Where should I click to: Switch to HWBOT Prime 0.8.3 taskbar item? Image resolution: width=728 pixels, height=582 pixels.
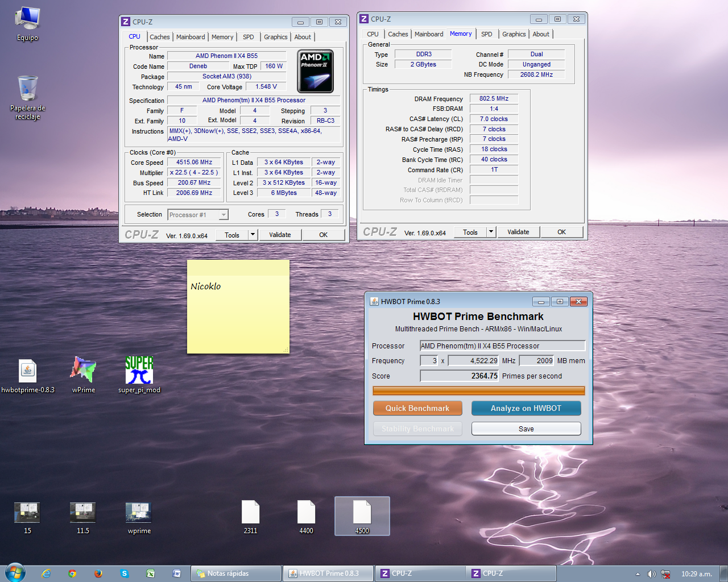[x=328, y=573]
